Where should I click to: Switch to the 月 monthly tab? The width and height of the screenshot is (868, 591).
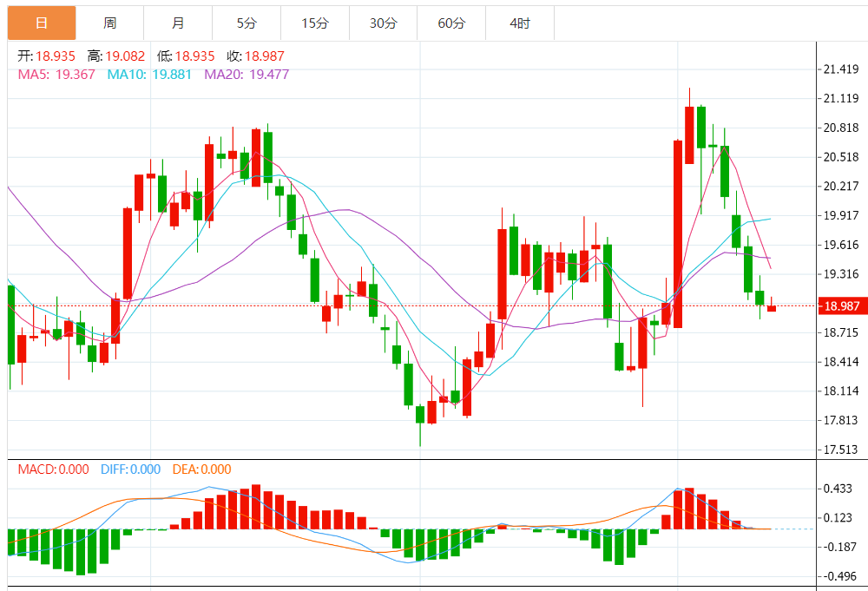(x=178, y=23)
